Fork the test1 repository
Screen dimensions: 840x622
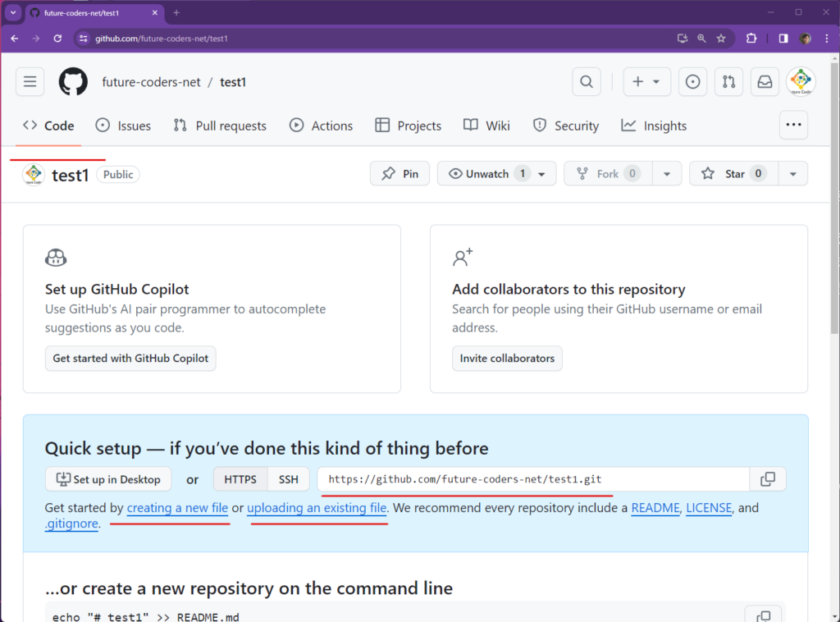pos(608,174)
